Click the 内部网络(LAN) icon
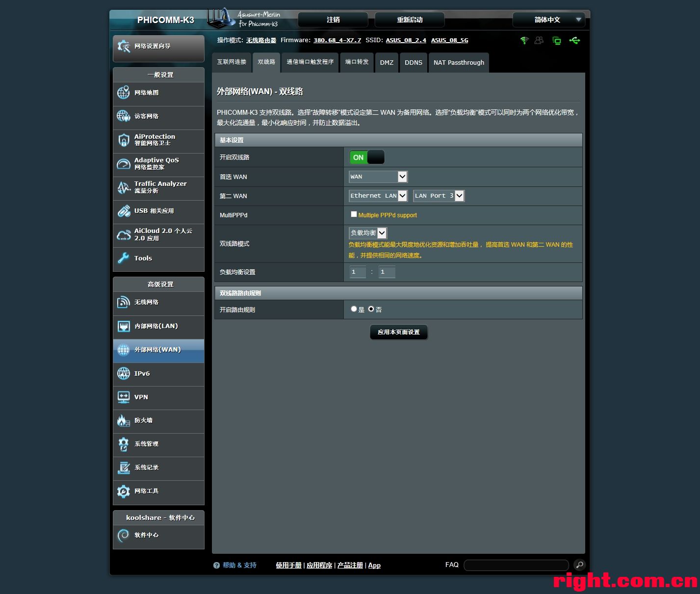The width and height of the screenshot is (700, 594). point(124,326)
